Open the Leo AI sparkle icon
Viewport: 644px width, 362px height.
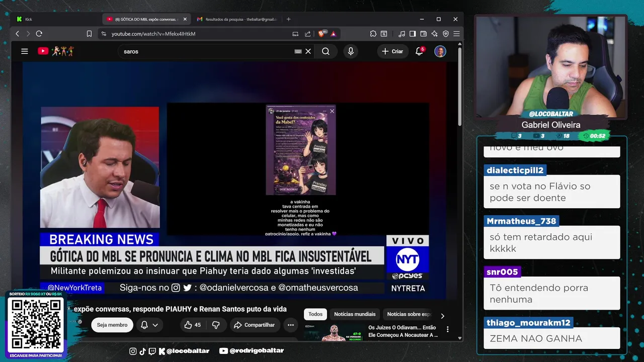tap(435, 34)
